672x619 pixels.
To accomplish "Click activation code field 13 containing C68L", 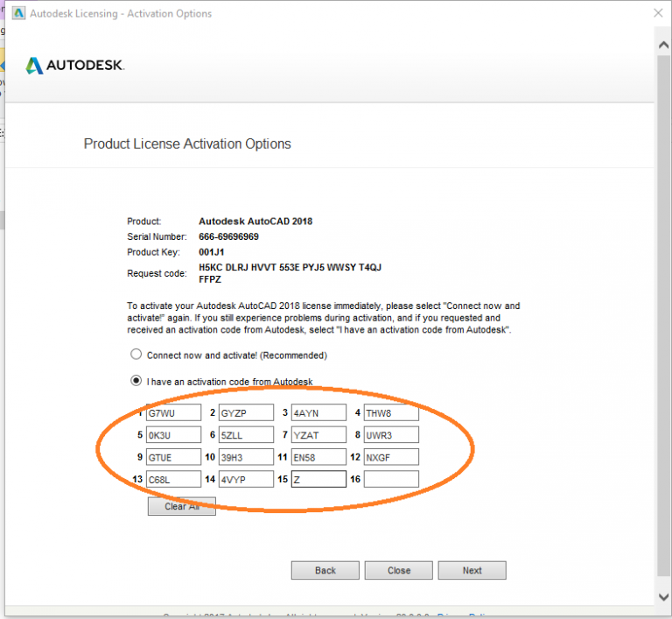I will (173, 479).
